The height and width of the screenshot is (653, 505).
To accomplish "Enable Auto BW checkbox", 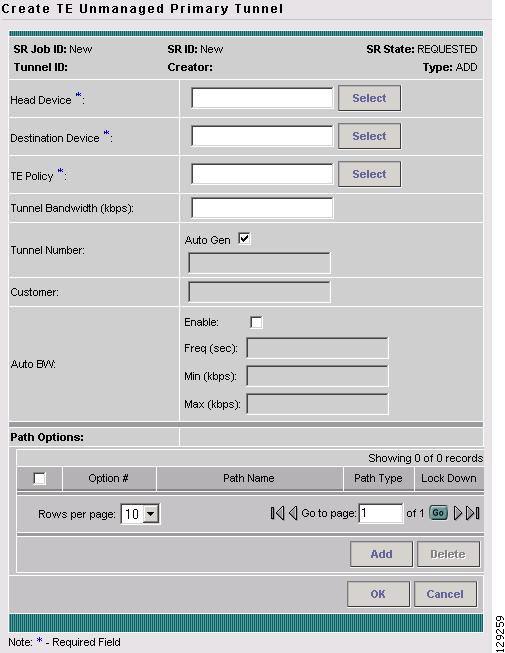I will (x=256, y=322).
